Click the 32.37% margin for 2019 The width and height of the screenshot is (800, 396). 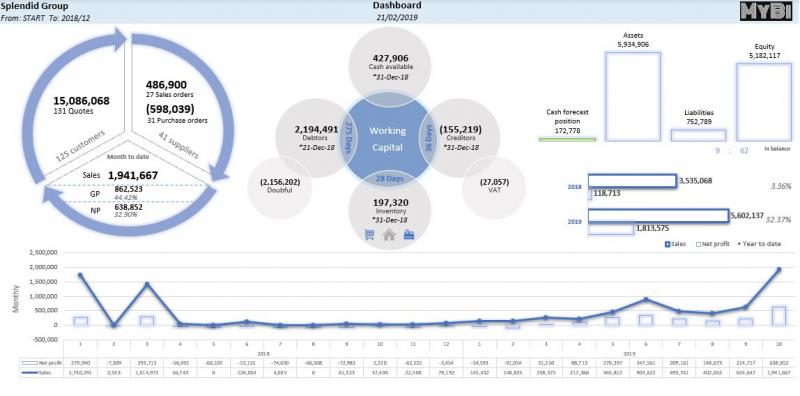(x=779, y=219)
